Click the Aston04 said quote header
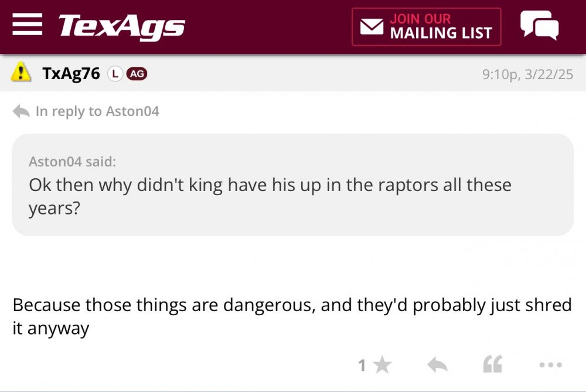The width and height of the screenshot is (586, 392). tap(72, 161)
